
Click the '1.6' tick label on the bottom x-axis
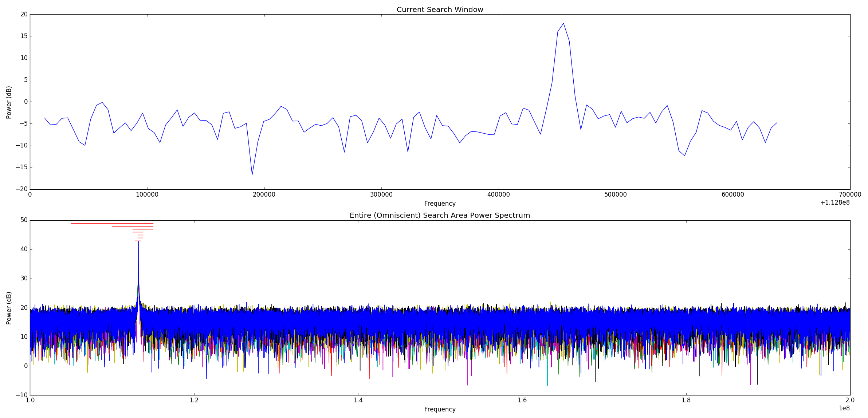click(522, 401)
